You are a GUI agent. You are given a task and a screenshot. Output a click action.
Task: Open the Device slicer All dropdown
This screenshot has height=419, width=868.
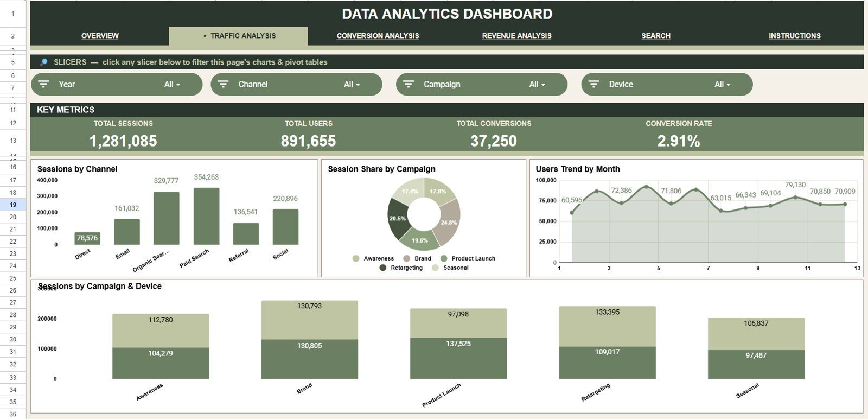point(722,84)
